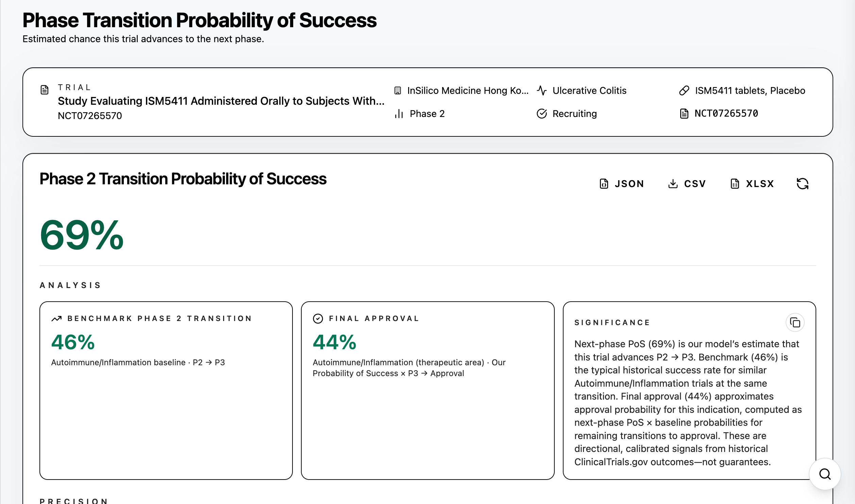Export results as JSON
855x504 pixels.
pos(621,184)
